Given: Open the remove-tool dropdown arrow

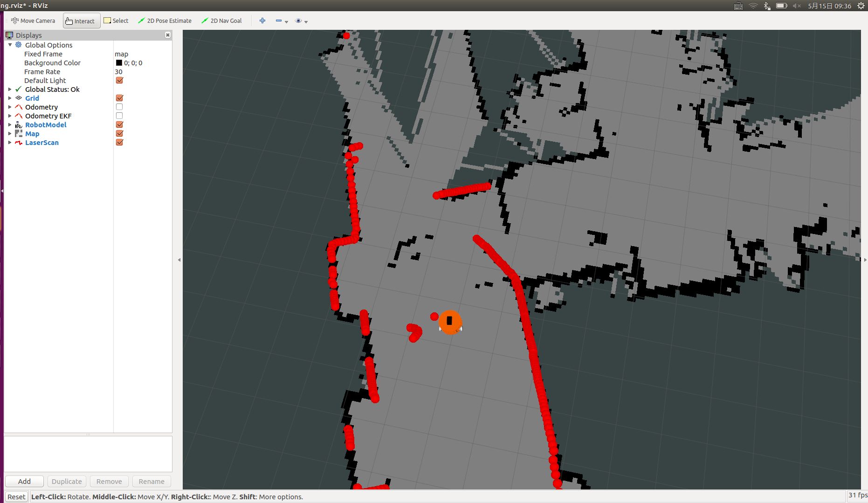Looking at the screenshot, I should pos(286,21).
